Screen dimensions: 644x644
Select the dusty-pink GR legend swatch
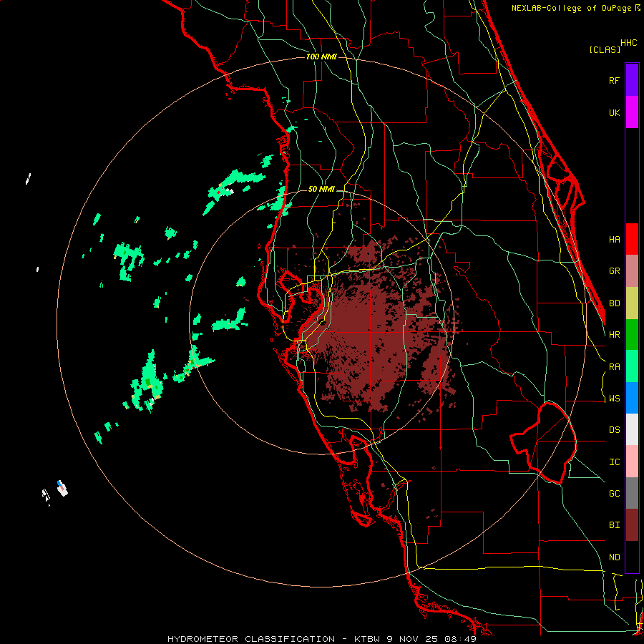click(x=632, y=271)
